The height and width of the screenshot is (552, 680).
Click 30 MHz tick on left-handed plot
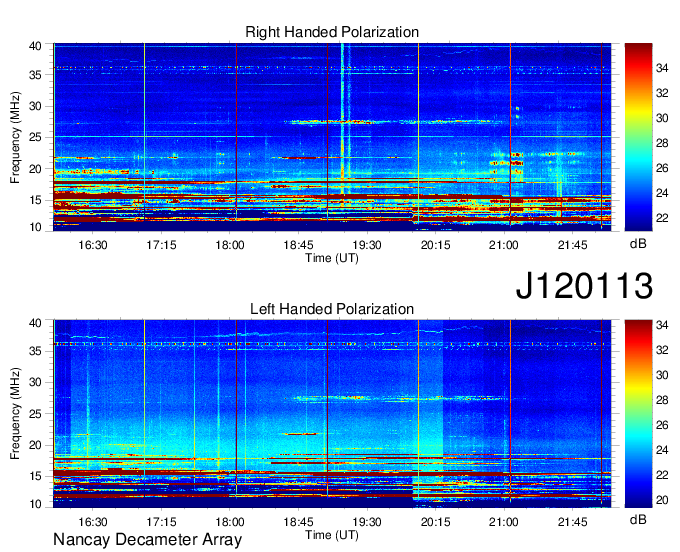(35, 382)
